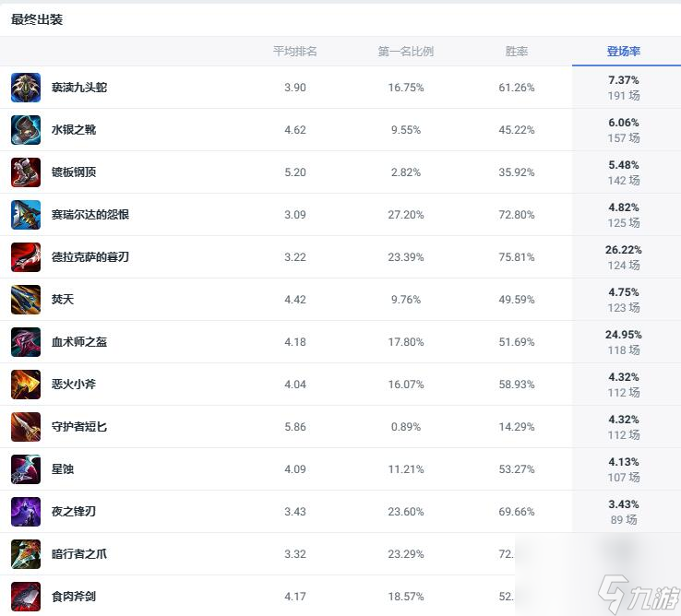Click the 最终出装 section title
The height and width of the screenshot is (616, 681).
click(x=37, y=19)
